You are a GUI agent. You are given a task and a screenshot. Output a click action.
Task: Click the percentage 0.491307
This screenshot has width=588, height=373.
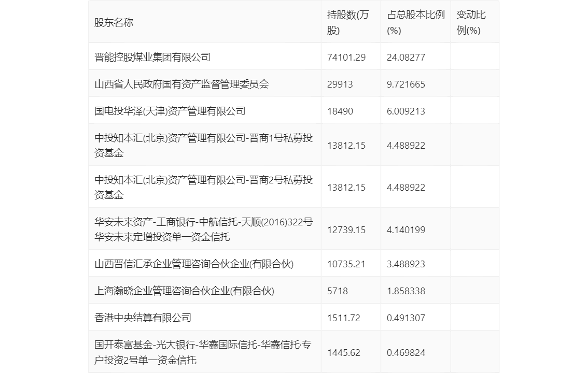coord(406,318)
